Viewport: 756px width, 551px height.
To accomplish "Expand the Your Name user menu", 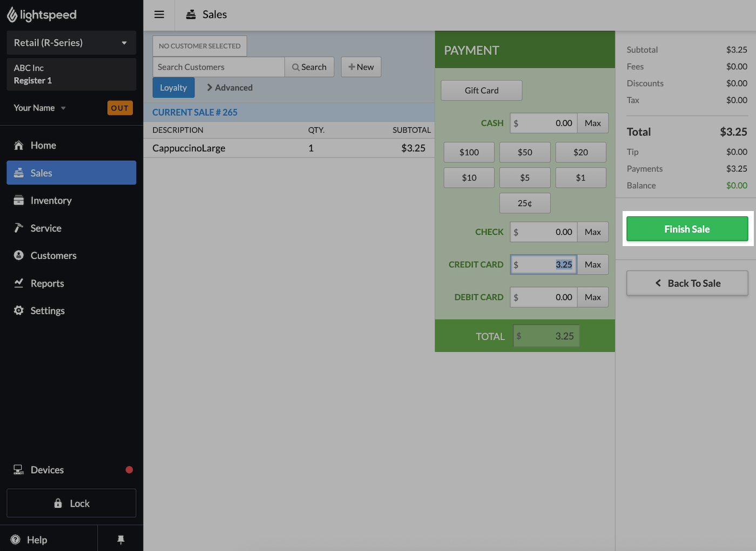I will tap(39, 108).
